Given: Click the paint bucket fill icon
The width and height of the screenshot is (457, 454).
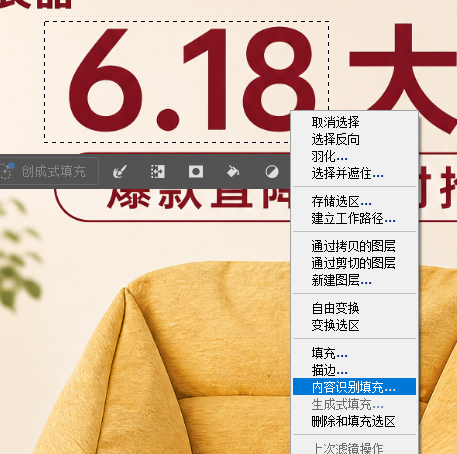Looking at the screenshot, I should point(233,172).
